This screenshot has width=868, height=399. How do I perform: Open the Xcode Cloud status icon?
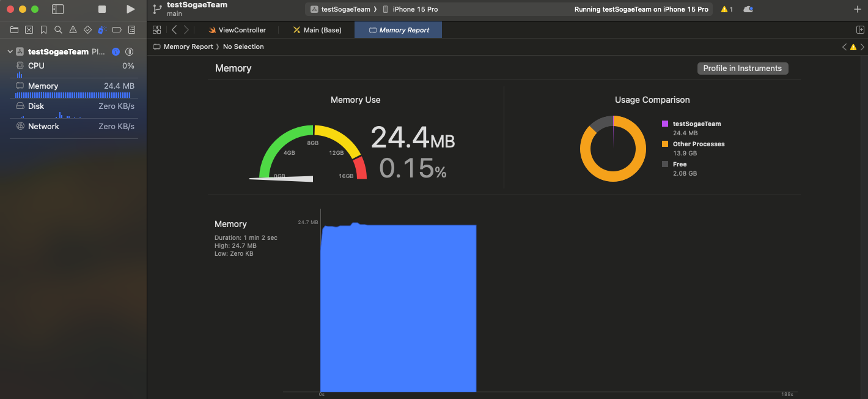(748, 9)
